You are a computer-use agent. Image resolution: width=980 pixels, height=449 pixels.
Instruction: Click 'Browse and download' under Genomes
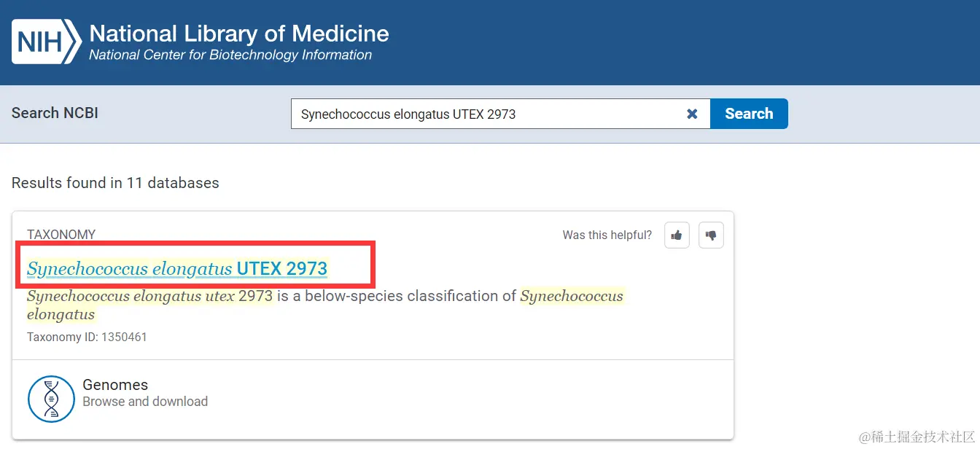click(x=145, y=402)
